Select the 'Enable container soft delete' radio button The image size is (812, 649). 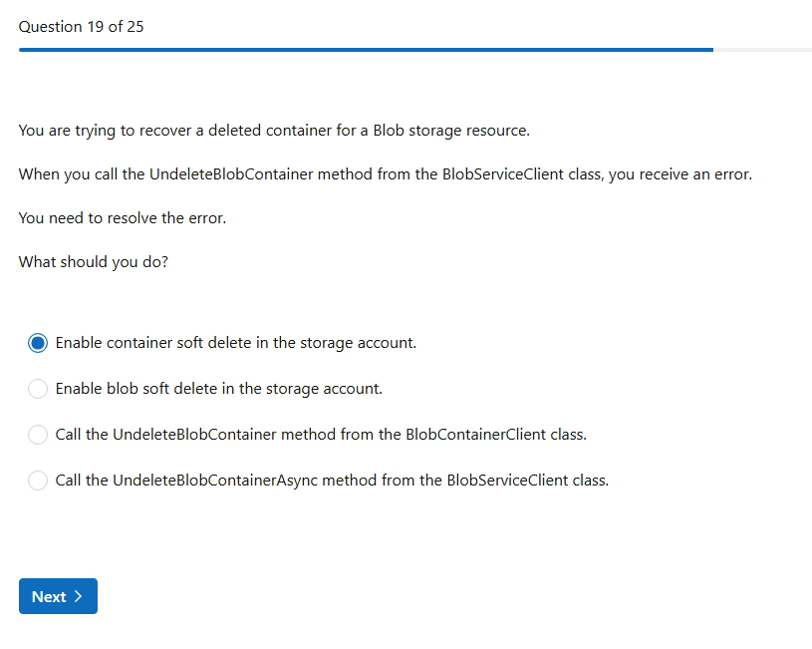(x=38, y=343)
